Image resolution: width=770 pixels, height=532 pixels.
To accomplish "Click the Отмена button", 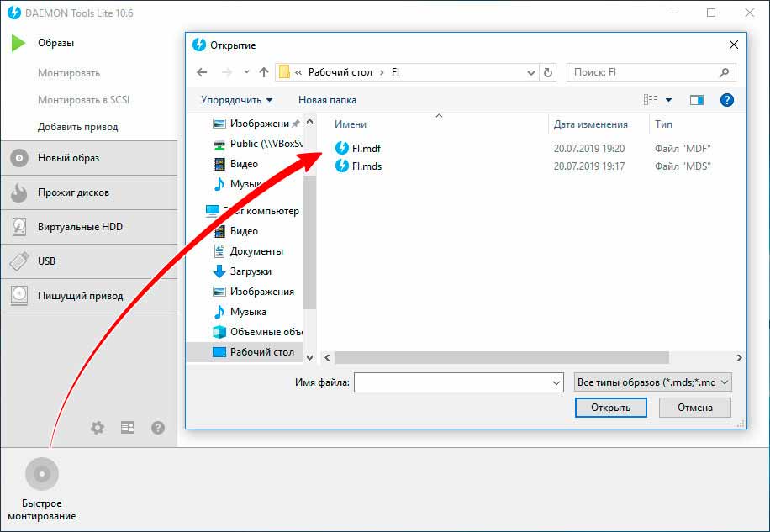I will pyautogui.click(x=695, y=408).
